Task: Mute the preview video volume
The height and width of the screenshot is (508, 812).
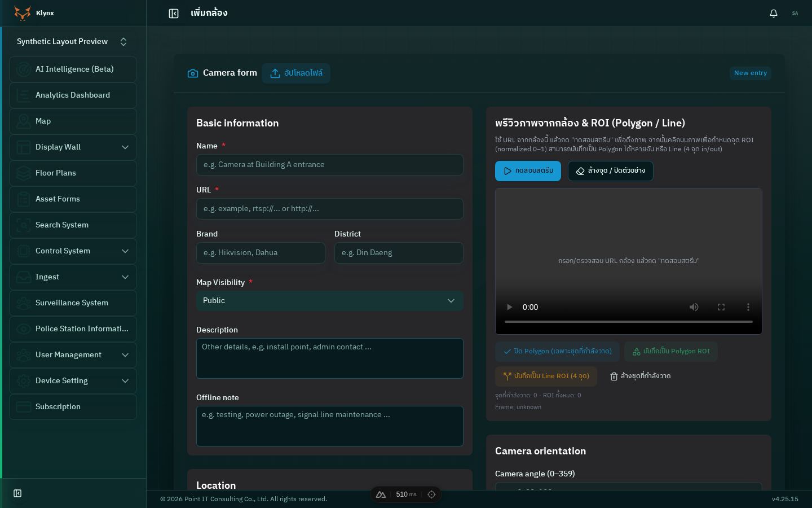Action: (694, 307)
